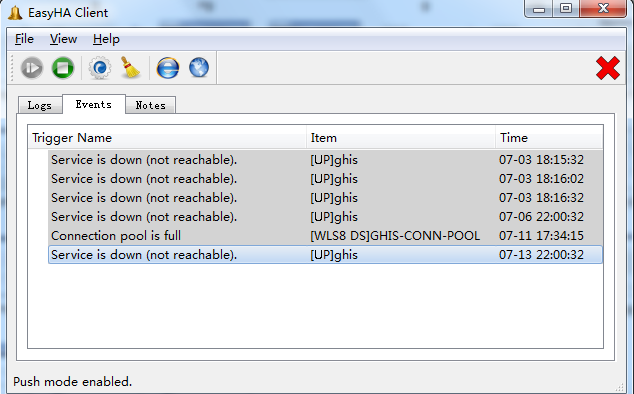Viewport: 634px width, 394px height.
Task: Select event row timed 07-06 22:00:32
Action: pos(325,217)
